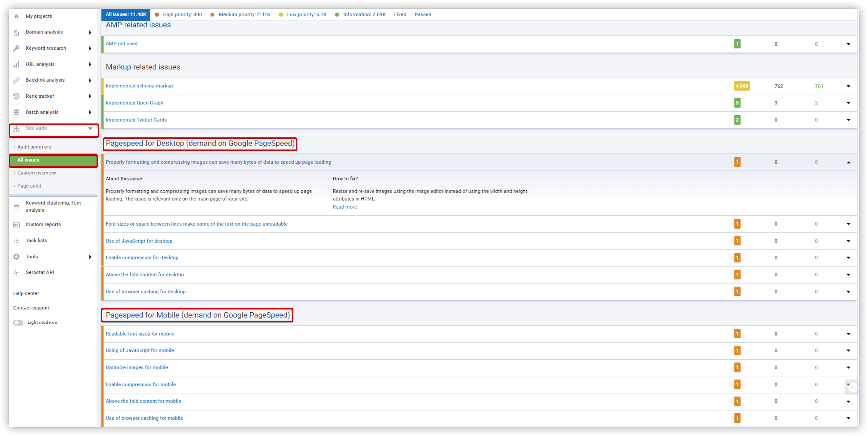Collapse the image compression issue details
Image resolution: width=868 pixels, height=436 pixels.
click(849, 163)
